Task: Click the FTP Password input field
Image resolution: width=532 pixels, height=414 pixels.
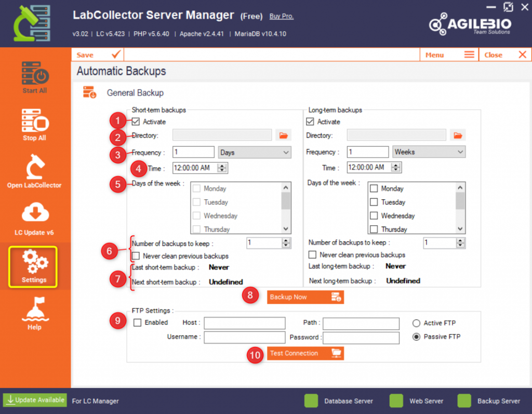Action: point(361,338)
